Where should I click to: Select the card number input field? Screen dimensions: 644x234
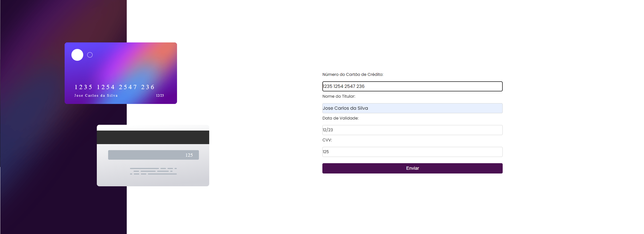(412, 86)
